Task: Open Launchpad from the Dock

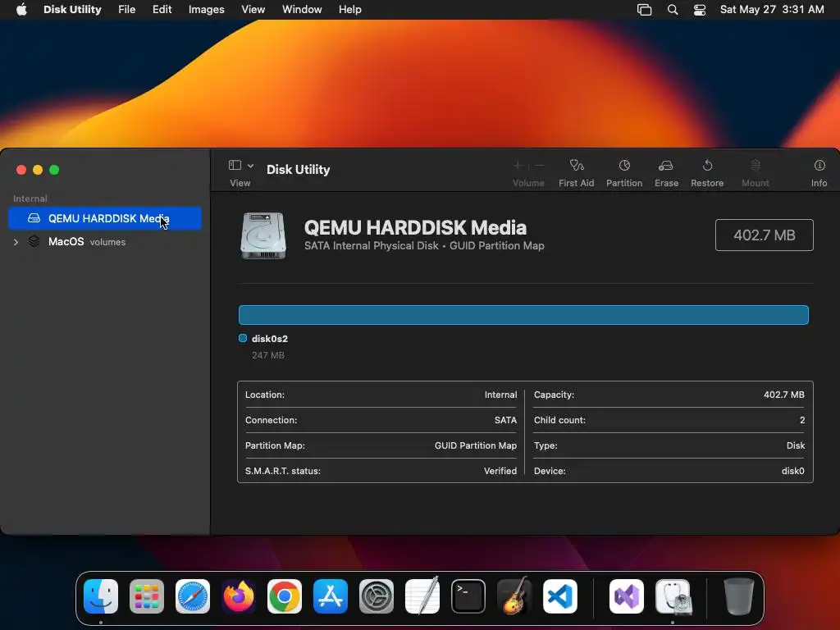Action: coord(147,596)
